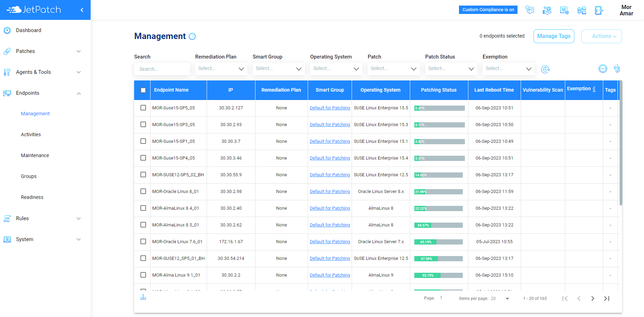Collapse the JetPatch sidebar with the arrow

point(82,10)
